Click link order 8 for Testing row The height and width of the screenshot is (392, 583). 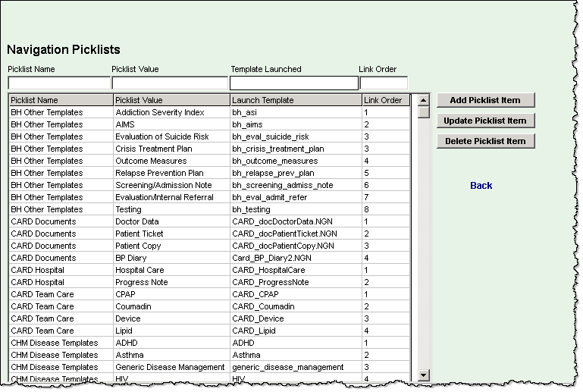(386, 209)
